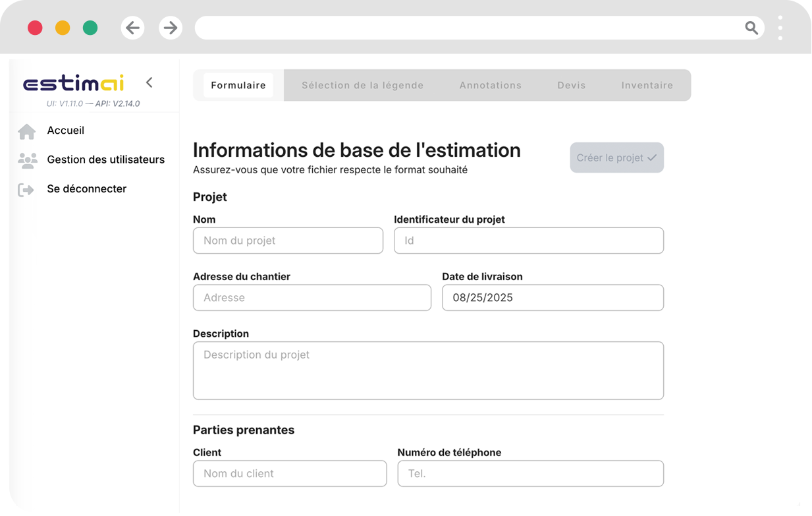This screenshot has height=516, width=812.
Task: Open Gestion des utilisateurs page
Action: tap(106, 159)
